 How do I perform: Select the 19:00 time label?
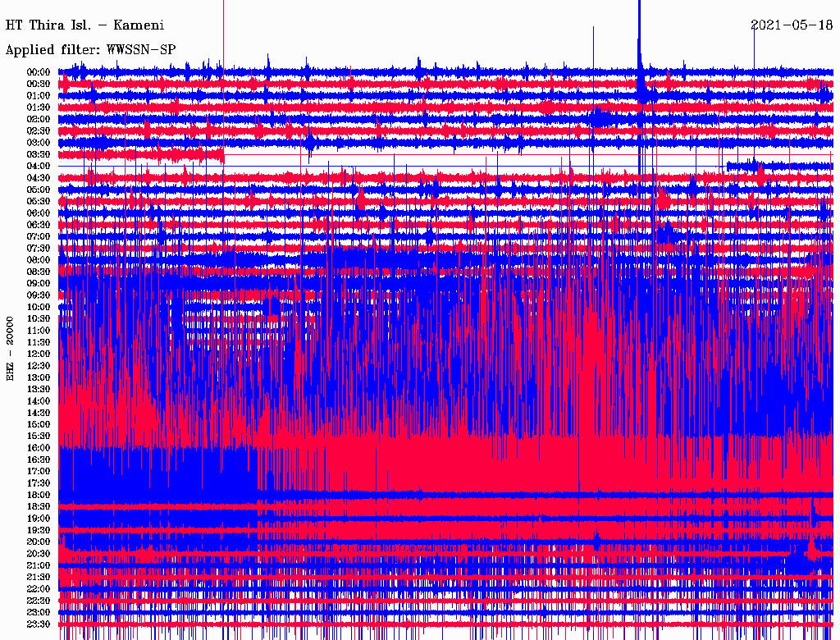coord(39,519)
